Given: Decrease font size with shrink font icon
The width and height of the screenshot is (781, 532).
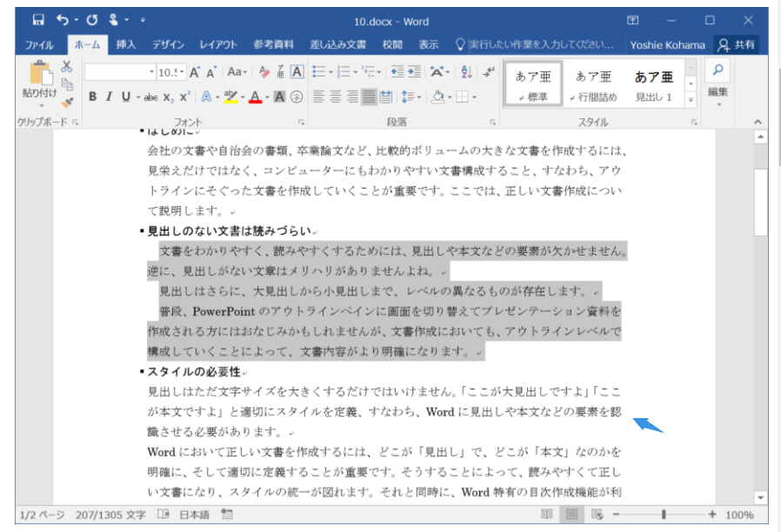Looking at the screenshot, I should [x=211, y=72].
